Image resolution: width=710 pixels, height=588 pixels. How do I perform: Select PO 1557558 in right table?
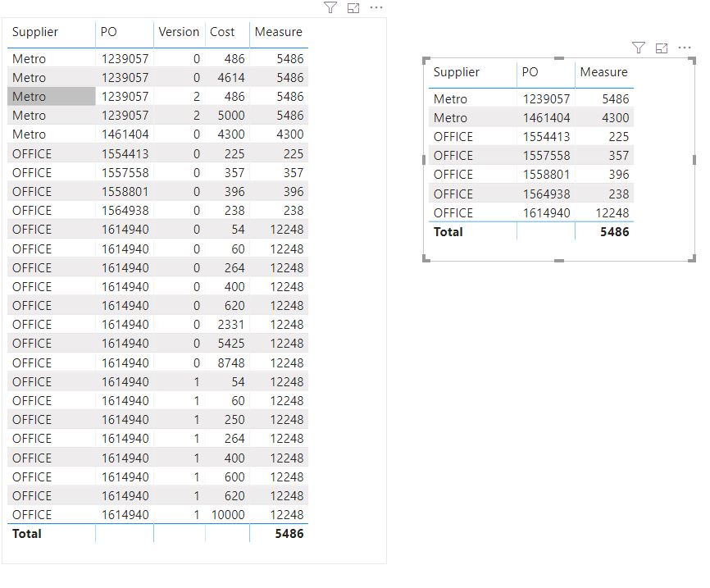pyautogui.click(x=547, y=156)
